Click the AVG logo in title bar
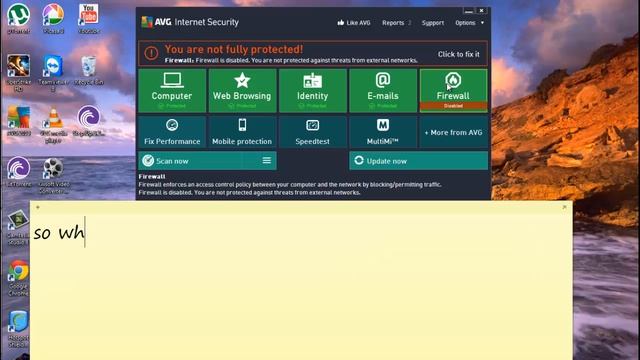The image size is (640, 360). coord(147,22)
